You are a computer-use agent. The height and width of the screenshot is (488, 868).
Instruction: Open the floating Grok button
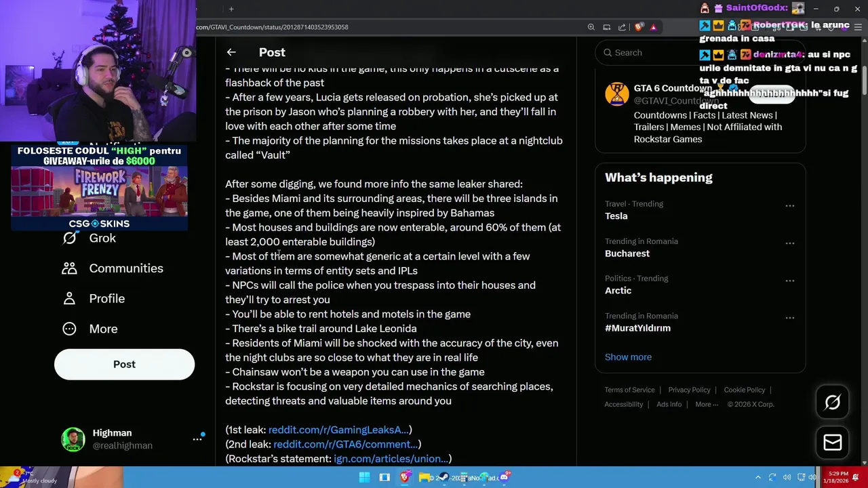[832, 403]
